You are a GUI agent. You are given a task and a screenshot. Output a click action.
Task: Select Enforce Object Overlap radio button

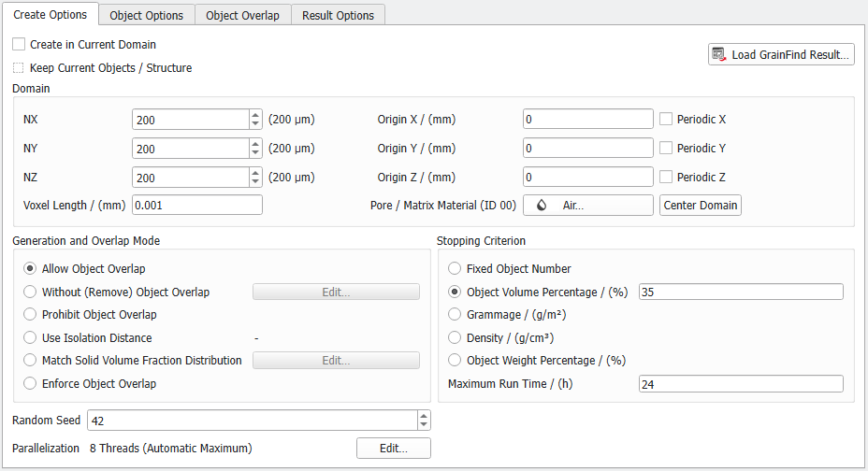[x=30, y=384]
